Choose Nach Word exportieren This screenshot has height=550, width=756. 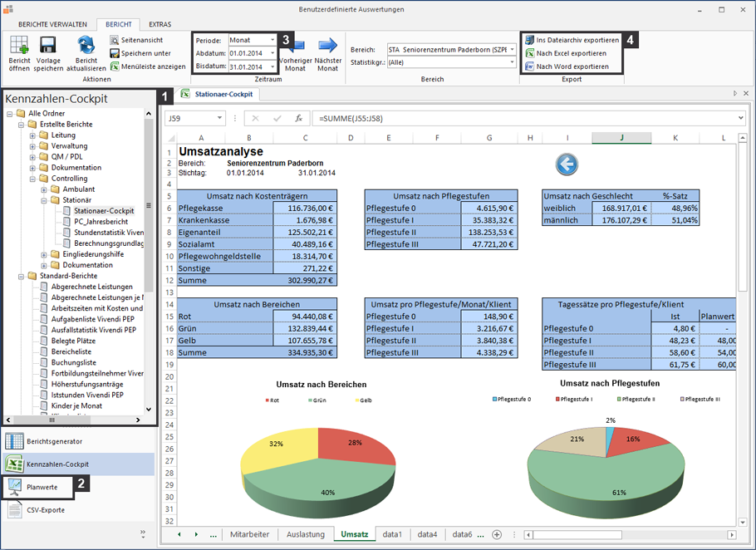pos(567,66)
